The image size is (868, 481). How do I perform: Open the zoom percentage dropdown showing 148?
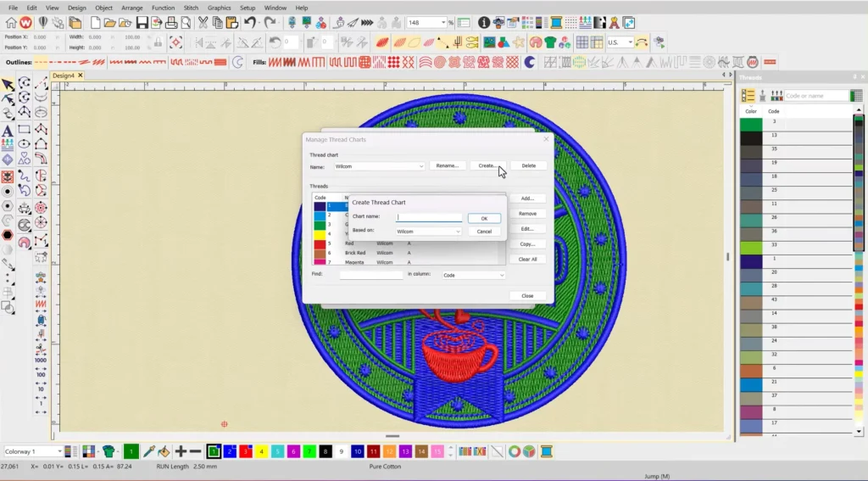coord(443,23)
